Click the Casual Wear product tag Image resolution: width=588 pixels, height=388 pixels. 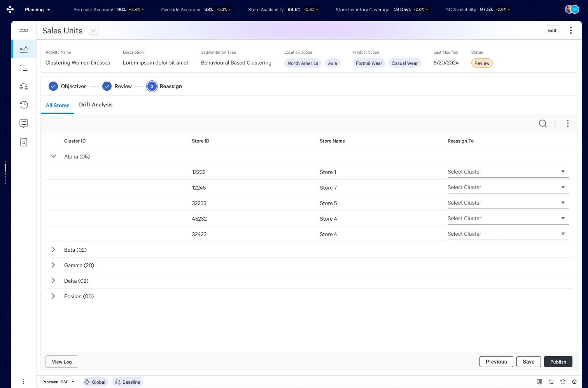[405, 63]
